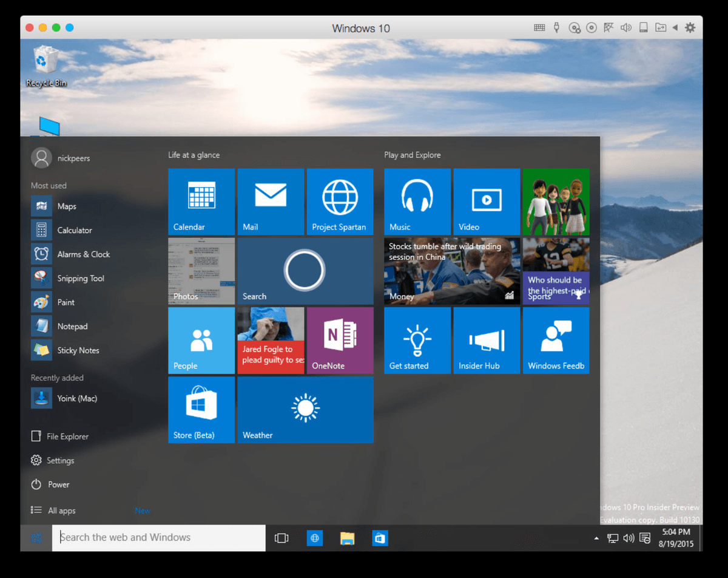Expand hidden tray icons with the up arrow
728x578 pixels.
point(596,538)
